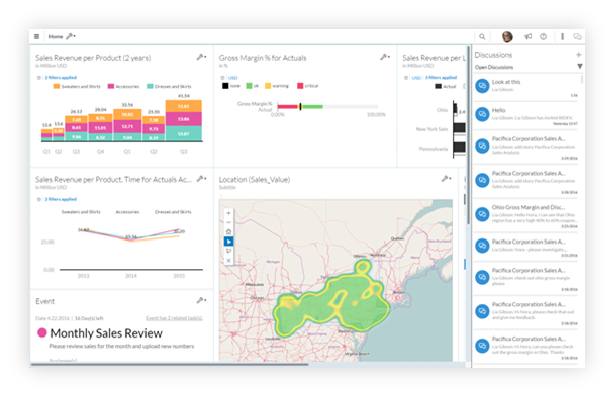The image size is (608, 393).
Task: Select the 41.54 stacked bar for Q3
Action: [x=183, y=120]
